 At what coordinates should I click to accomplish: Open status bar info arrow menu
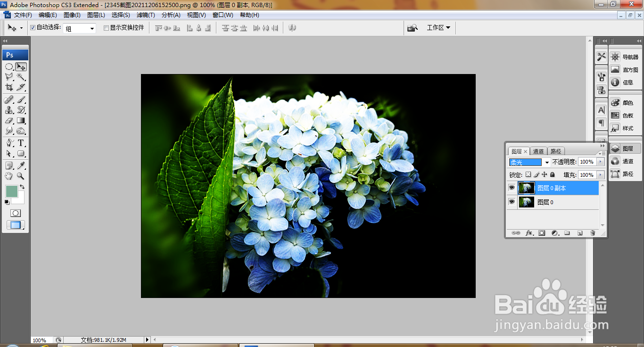pos(147,339)
